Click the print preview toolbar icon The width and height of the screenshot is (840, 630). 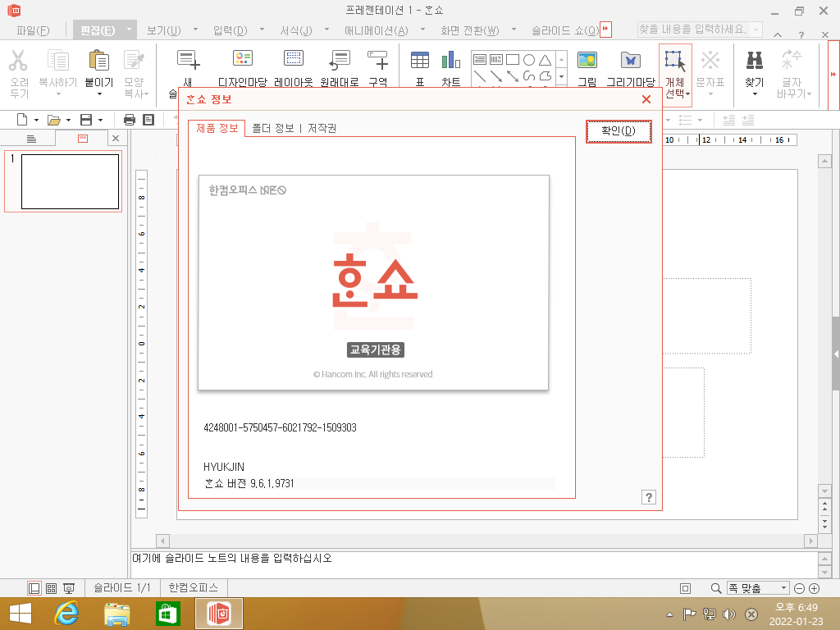coord(148,120)
